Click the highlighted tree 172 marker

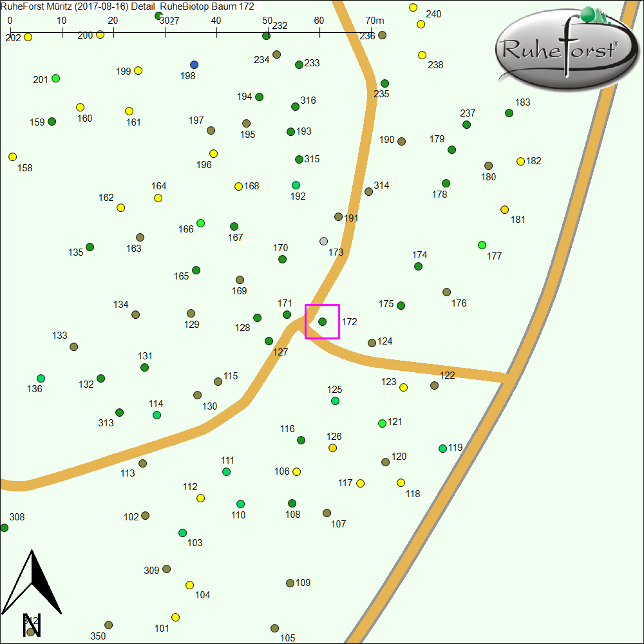(x=323, y=321)
